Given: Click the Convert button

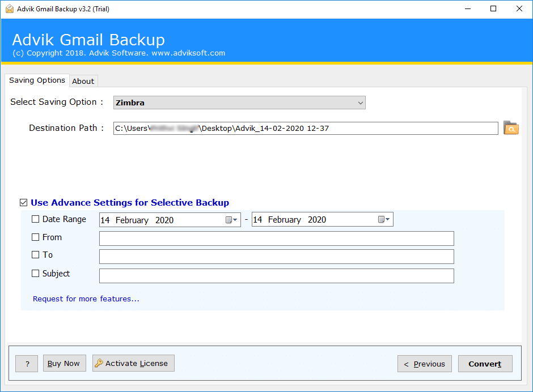Looking at the screenshot, I should (485, 364).
